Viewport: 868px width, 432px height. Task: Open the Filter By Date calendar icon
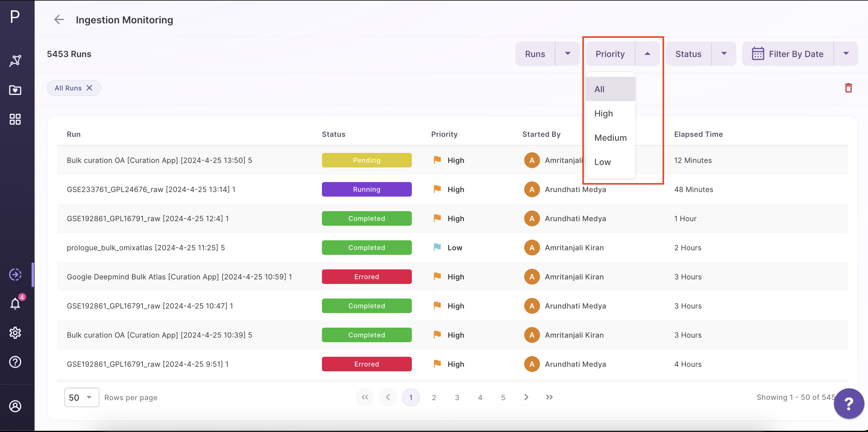(x=758, y=53)
